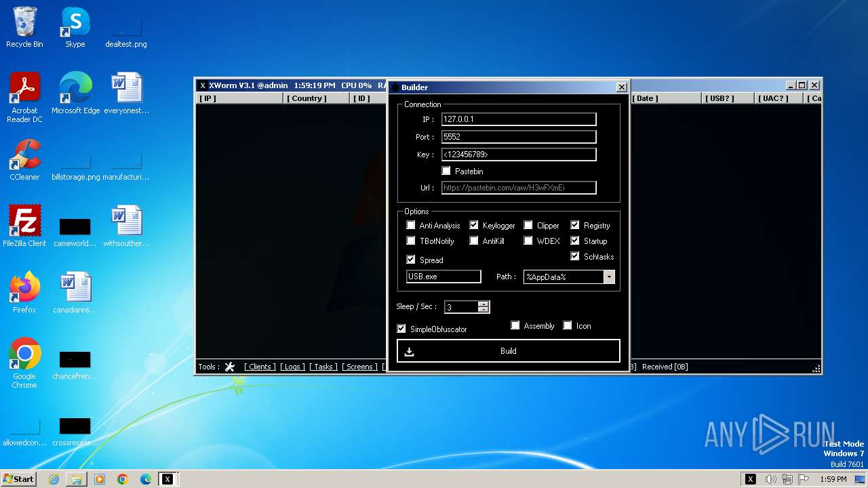
Task: Toggle the Spread checkbox
Action: tap(411, 260)
